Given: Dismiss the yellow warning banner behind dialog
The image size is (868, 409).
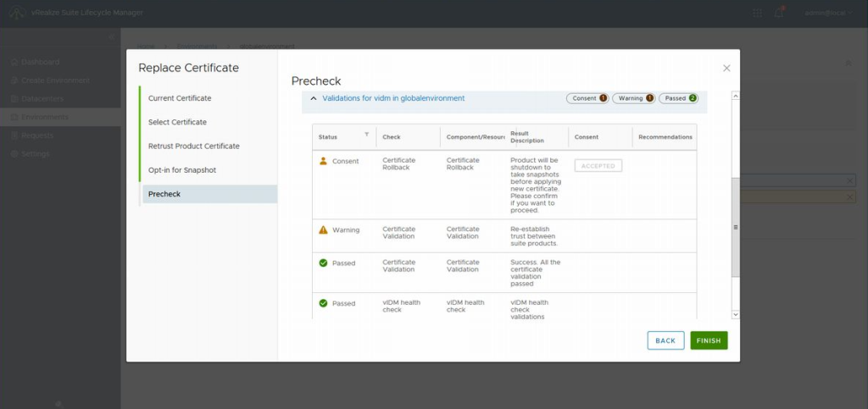Looking at the screenshot, I should tap(850, 197).
